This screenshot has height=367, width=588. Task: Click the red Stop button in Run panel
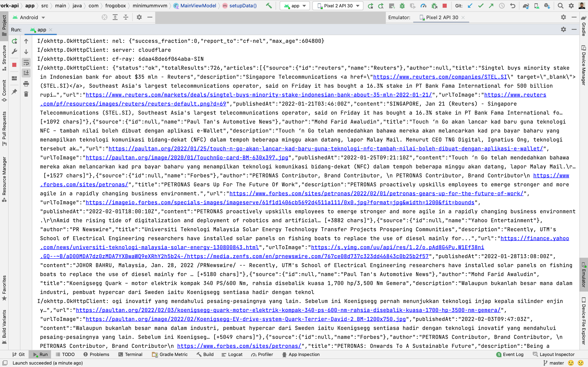14,65
